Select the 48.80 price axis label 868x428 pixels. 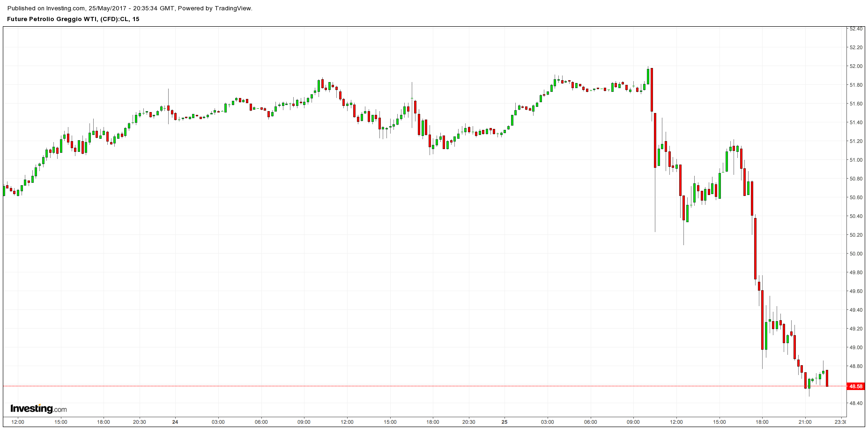tap(856, 367)
